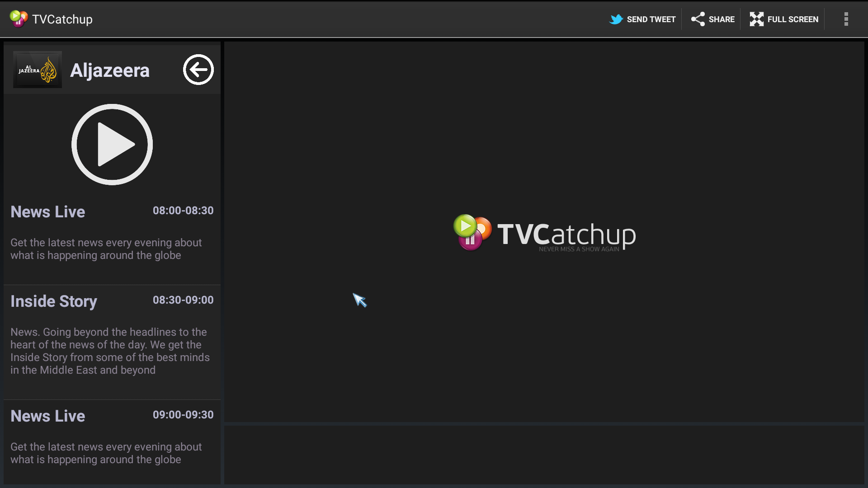Click the TVCatchup app logo icon
The image size is (868, 488).
[19, 19]
